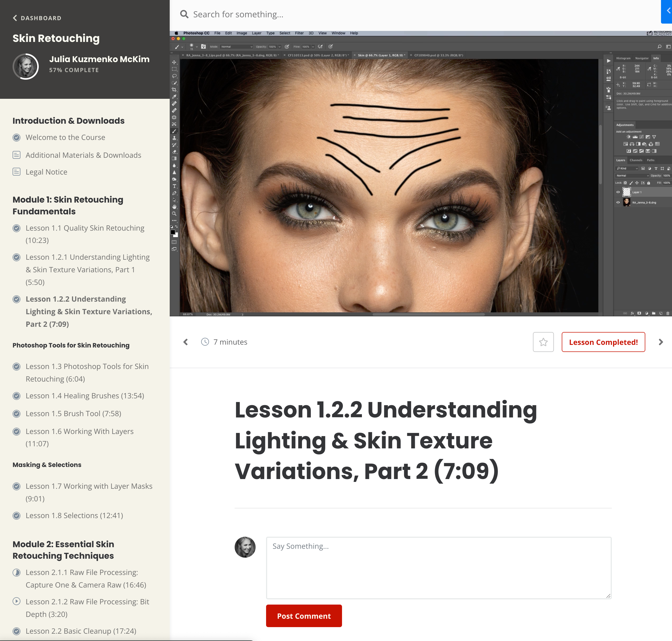The height and width of the screenshot is (641, 672).
Task: Click the Post Comment button
Action: (x=304, y=616)
